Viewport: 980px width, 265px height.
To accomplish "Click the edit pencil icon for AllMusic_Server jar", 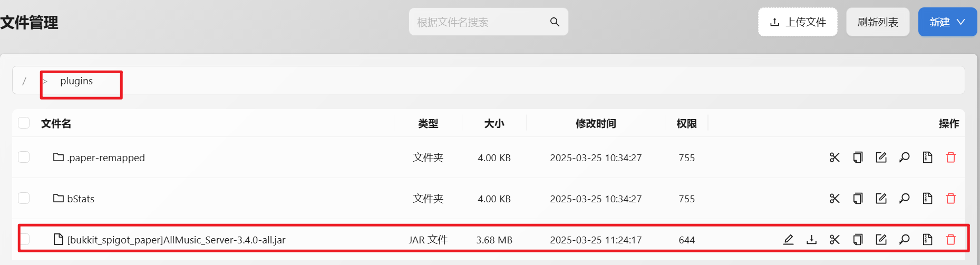I will (788, 240).
